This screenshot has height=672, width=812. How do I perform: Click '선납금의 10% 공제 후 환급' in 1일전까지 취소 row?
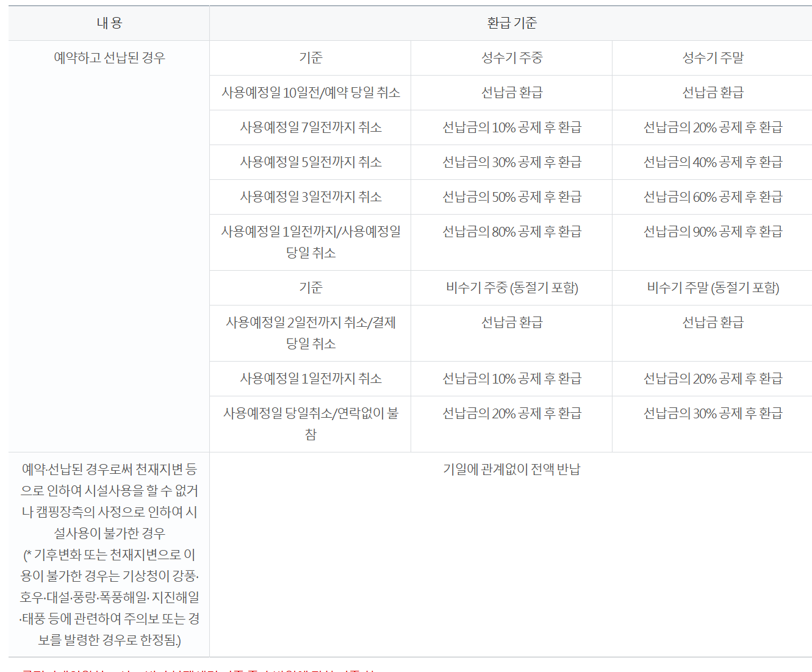(x=512, y=379)
